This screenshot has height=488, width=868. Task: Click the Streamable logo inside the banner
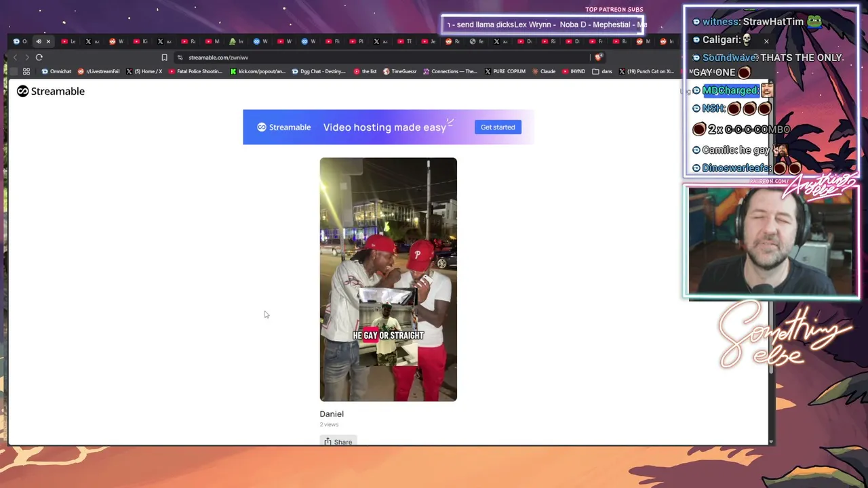pyautogui.click(x=283, y=127)
